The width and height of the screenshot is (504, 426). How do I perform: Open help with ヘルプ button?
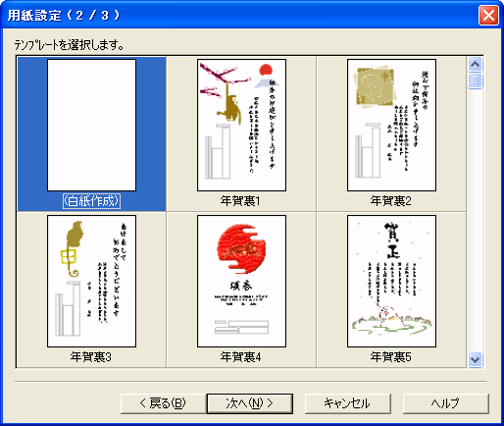click(446, 403)
